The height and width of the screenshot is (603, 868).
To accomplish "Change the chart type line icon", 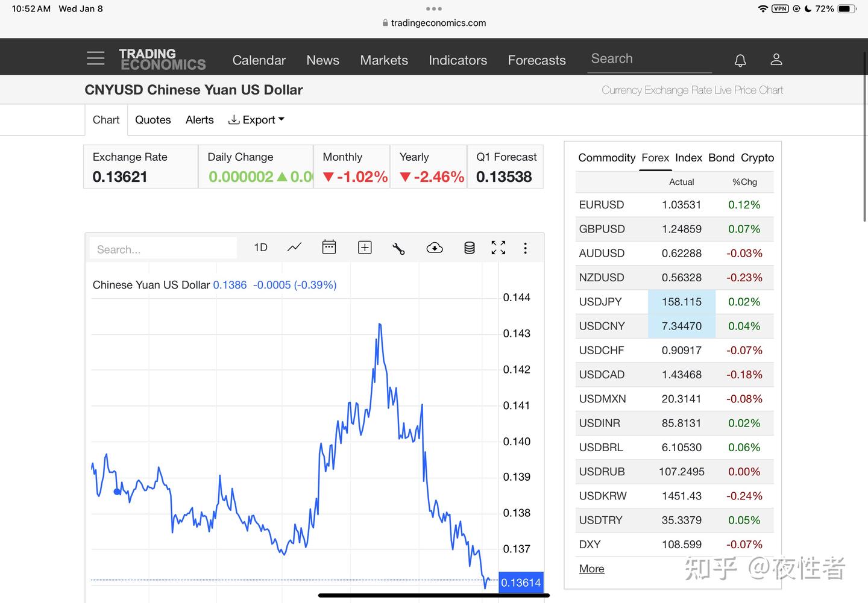I will [x=294, y=248].
